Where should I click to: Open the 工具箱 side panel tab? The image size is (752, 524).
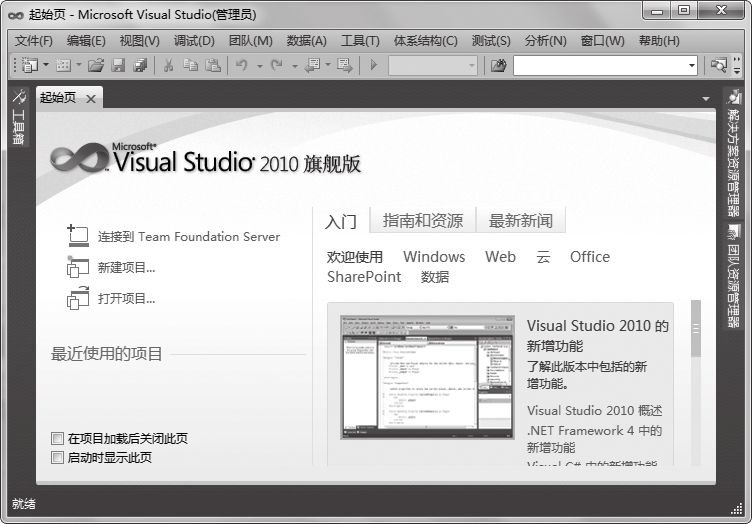coord(18,116)
